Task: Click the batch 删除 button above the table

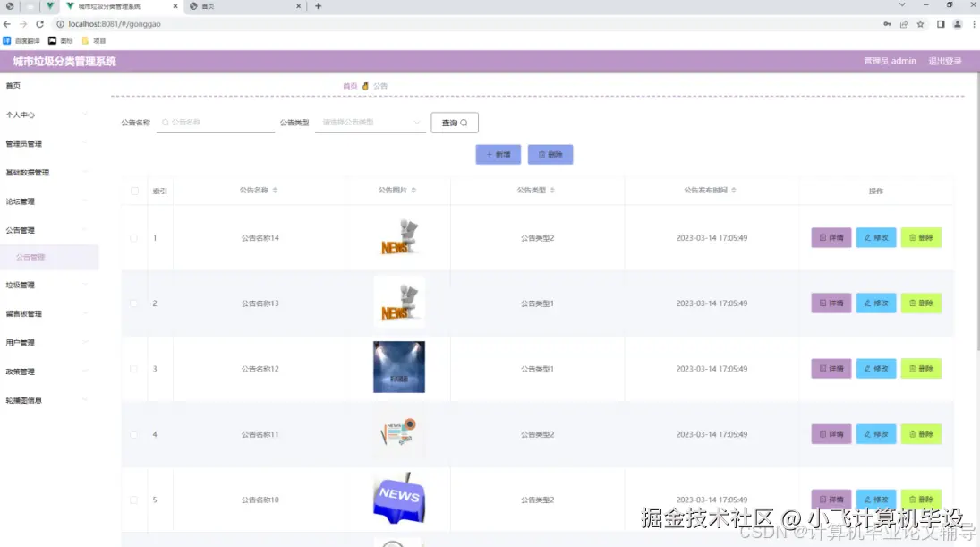Action: tap(550, 154)
